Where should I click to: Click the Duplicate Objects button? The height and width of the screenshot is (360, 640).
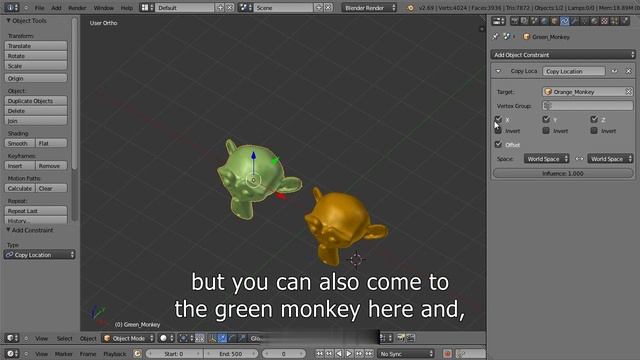pyautogui.click(x=36, y=100)
